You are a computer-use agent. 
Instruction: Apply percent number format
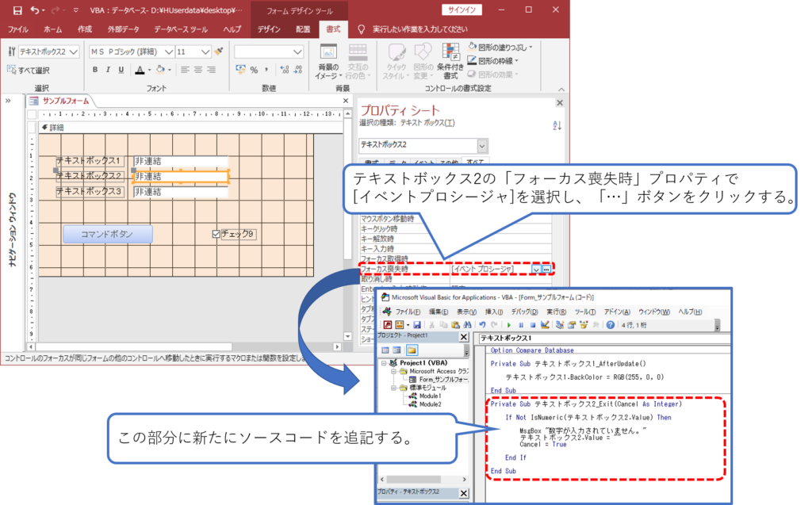point(254,70)
